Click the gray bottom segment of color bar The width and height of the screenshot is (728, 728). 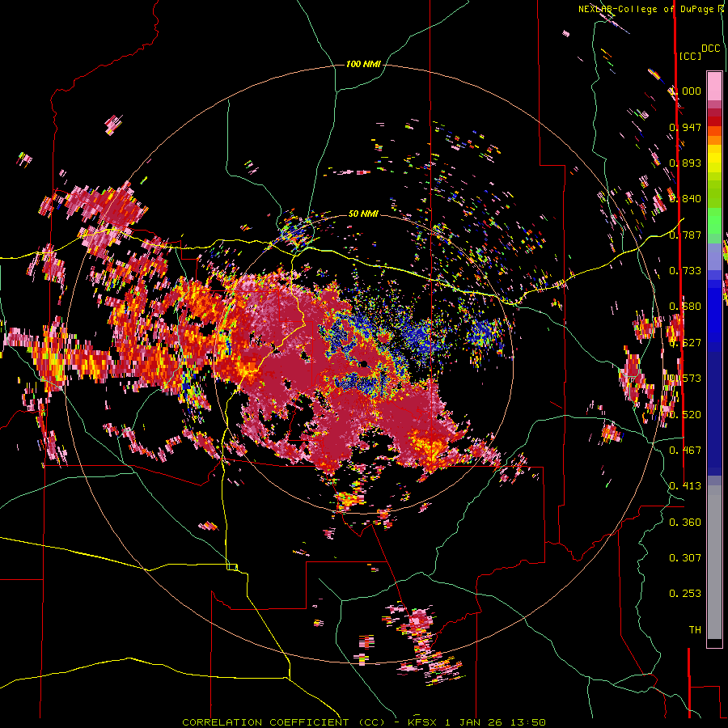coord(714,562)
